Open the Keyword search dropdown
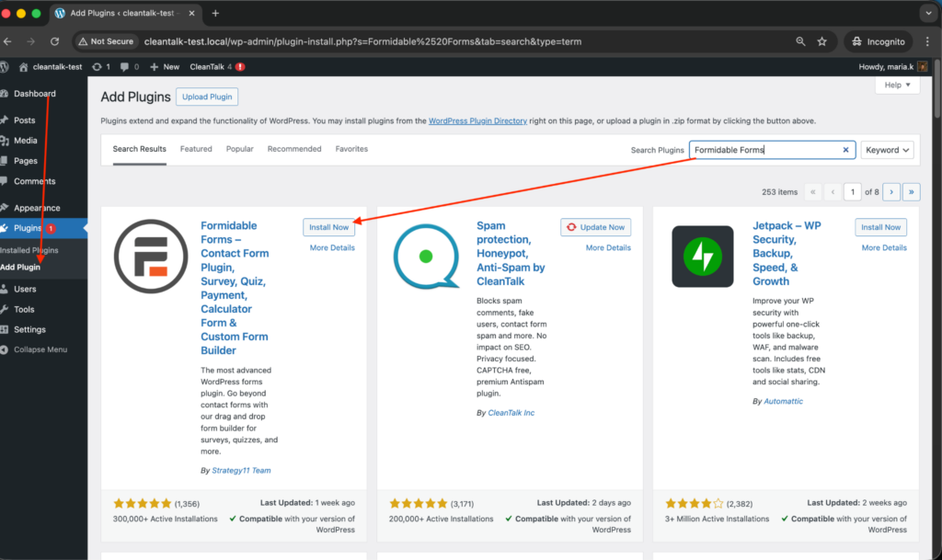This screenshot has width=942, height=560. [887, 149]
